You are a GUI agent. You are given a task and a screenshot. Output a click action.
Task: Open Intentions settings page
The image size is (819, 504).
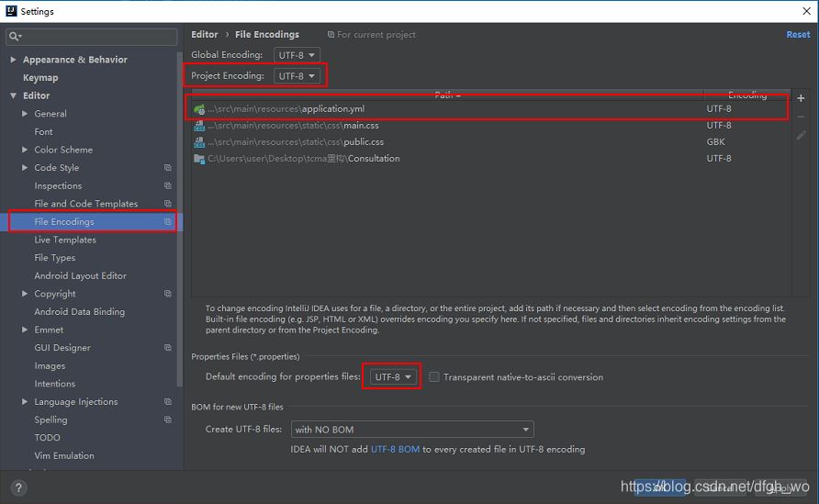pos(55,384)
